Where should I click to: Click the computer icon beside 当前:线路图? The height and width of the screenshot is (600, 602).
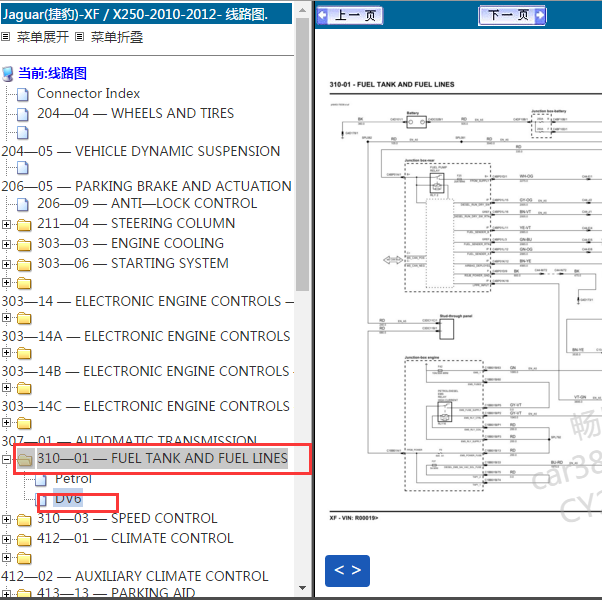click(8, 74)
